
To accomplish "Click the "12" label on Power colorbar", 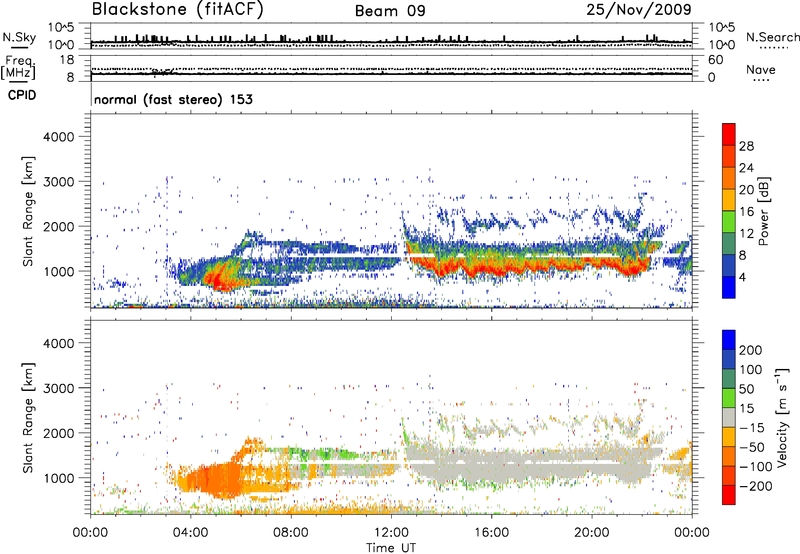I will [x=746, y=234].
